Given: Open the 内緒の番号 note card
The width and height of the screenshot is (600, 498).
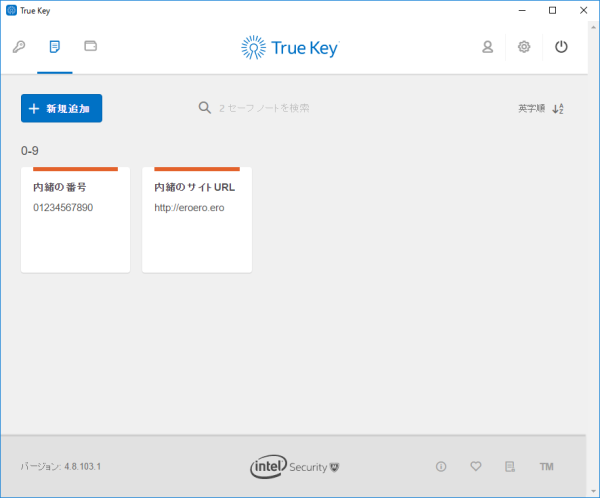Looking at the screenshot, I should pos(75,220).
